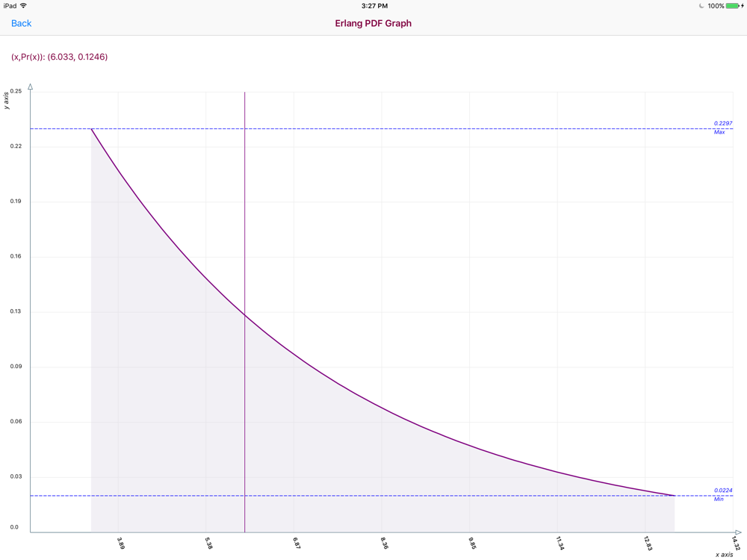The height and width of the screenshot is (560, 747).
Task: Tap the 3:27 PM clock
Action: pyautogui.click(x=374, y=6)
